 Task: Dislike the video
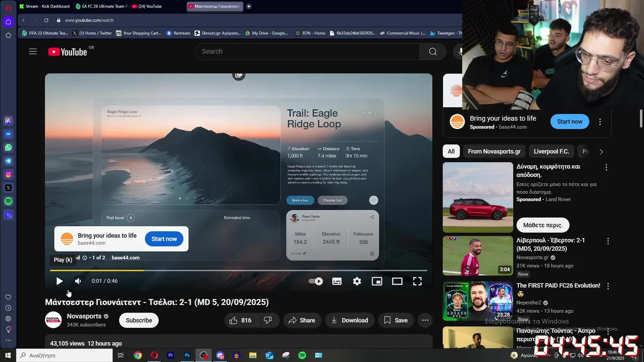click(x=268, y=320)
